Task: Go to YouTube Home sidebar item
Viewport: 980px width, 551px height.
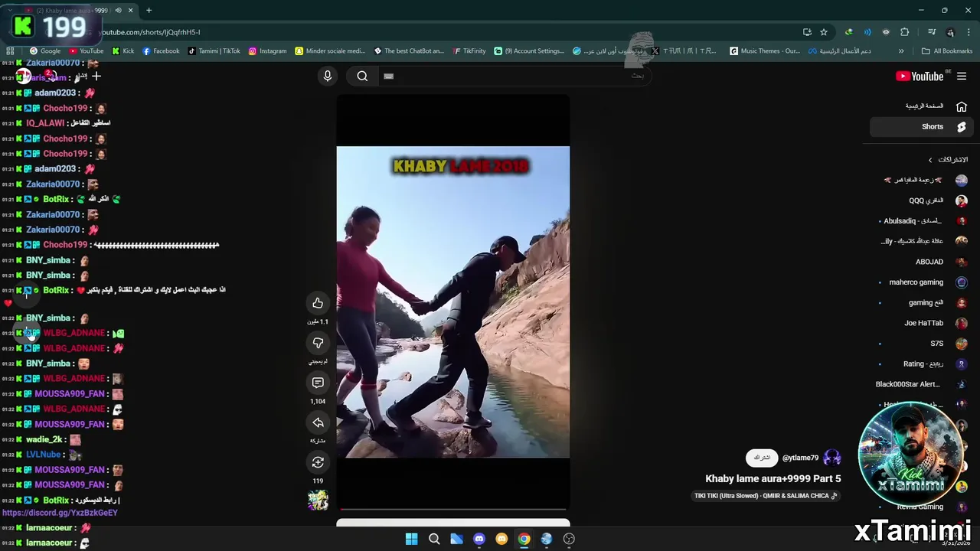Action: click(923, 106)
